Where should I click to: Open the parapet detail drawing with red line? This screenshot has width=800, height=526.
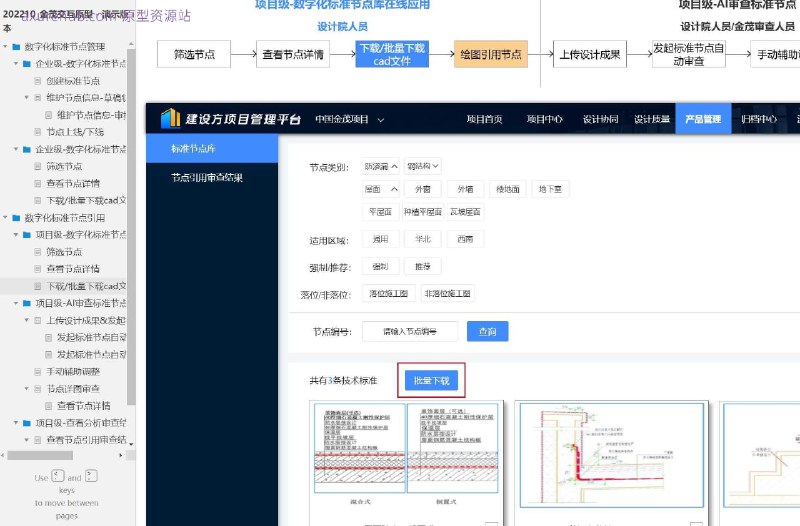pos(612,456)
